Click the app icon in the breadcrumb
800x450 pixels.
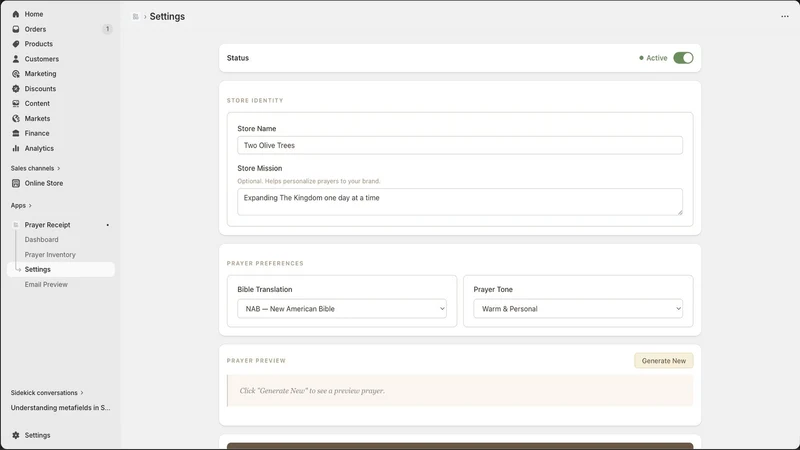tap(135, 17)
